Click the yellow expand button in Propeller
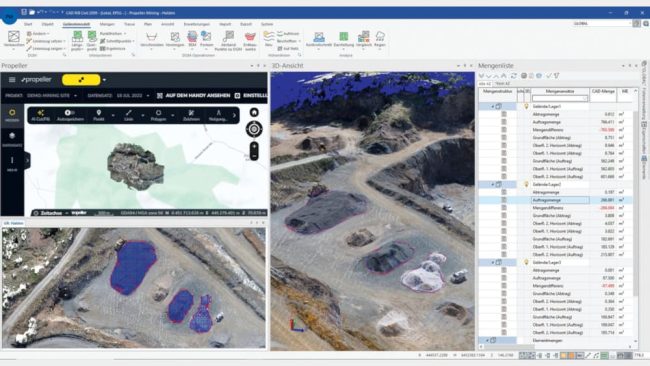Viewport: 650px width, 366px height. (x=81, y=80)
